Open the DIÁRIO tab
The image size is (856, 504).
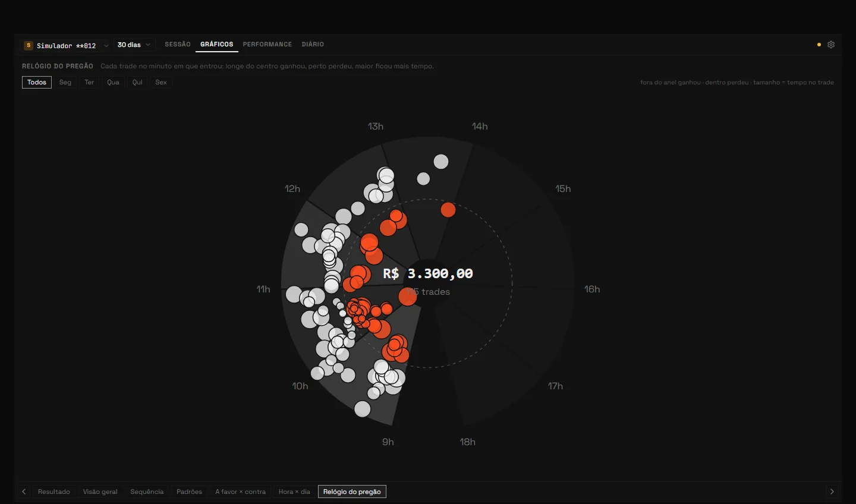pos(313,45)
